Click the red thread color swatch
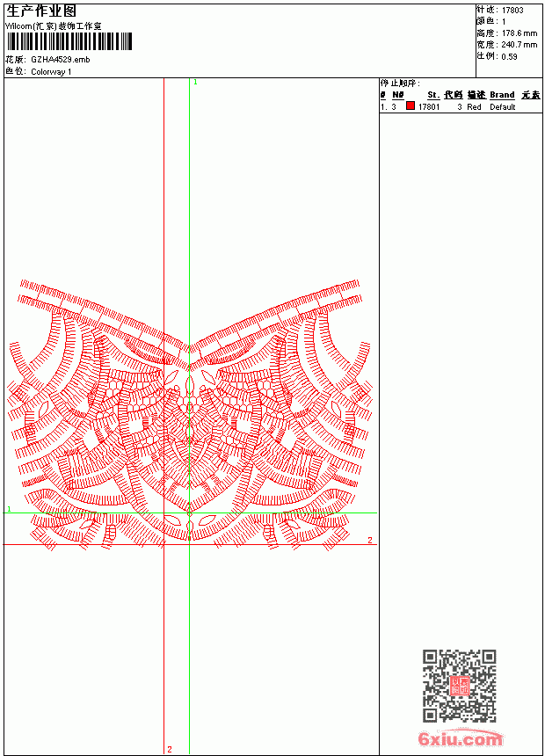Screen dimensions: 545x756 point(410,106)
